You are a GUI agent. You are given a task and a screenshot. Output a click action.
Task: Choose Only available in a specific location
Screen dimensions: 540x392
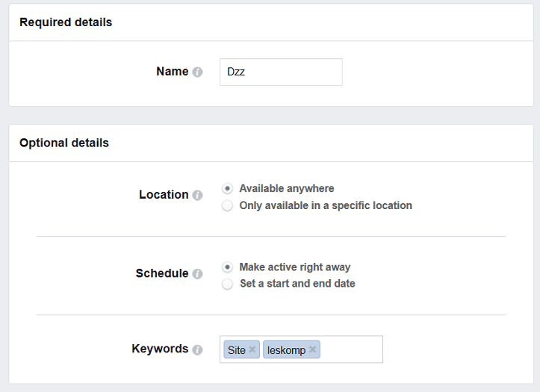pos(227,205)
